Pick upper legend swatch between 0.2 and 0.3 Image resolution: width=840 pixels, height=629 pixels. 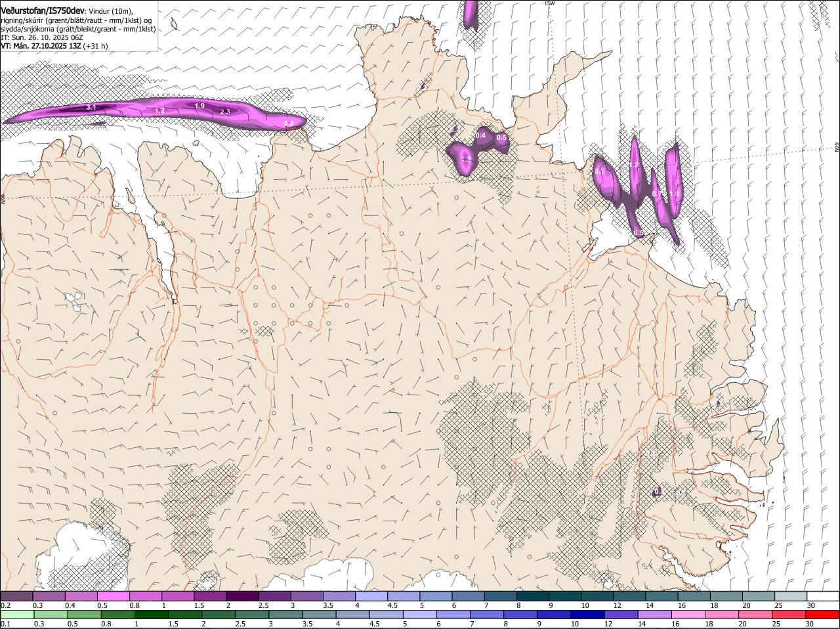click(16, 596)
